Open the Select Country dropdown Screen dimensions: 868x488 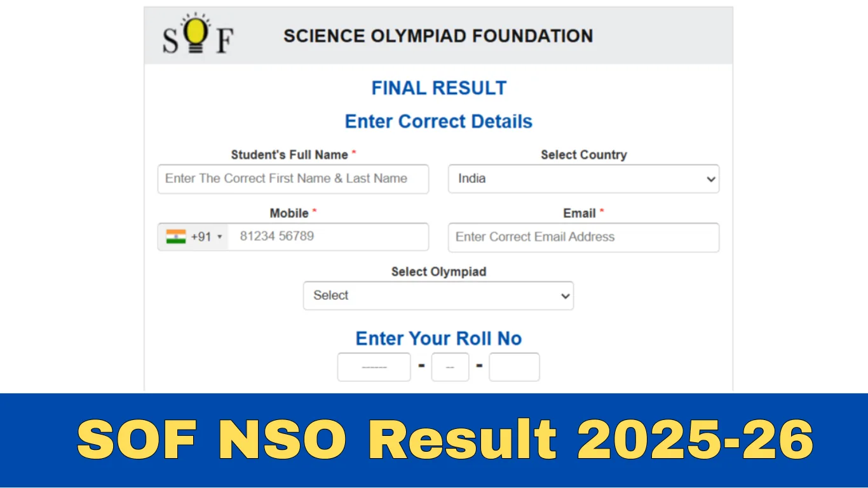(x=583, y=179)
